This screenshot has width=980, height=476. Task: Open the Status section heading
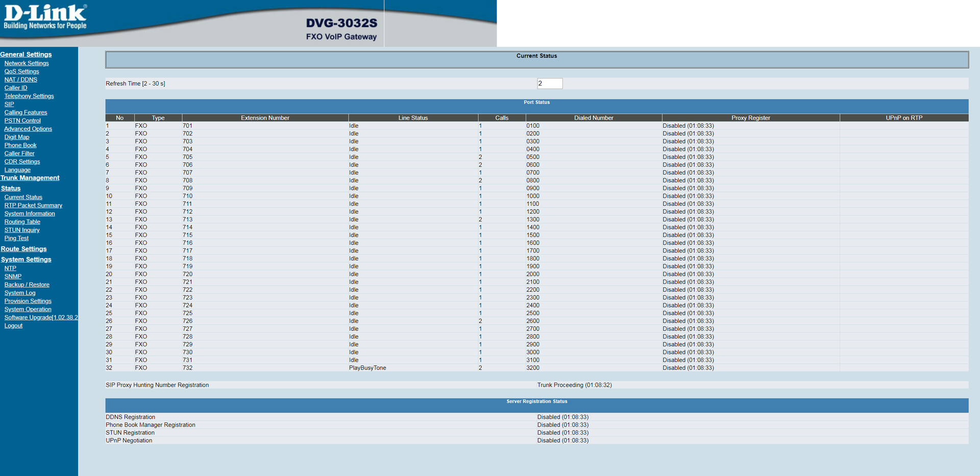tap(11, 188)
